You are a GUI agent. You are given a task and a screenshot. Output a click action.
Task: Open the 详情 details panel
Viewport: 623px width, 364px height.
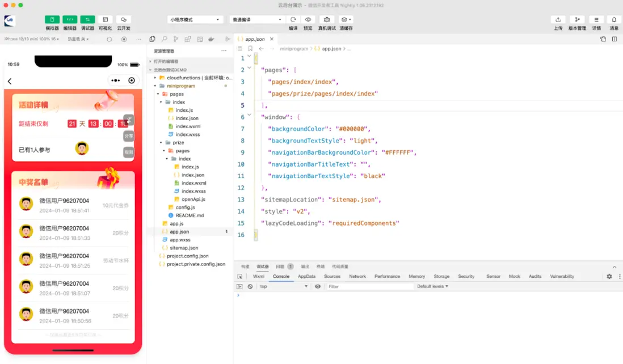(x=596, y=19)
